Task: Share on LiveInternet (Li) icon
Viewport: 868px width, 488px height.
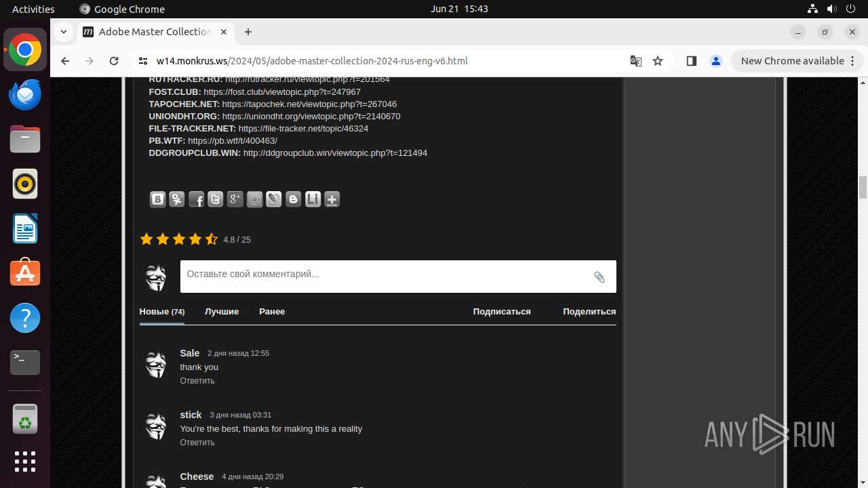Action: point(313,199)
